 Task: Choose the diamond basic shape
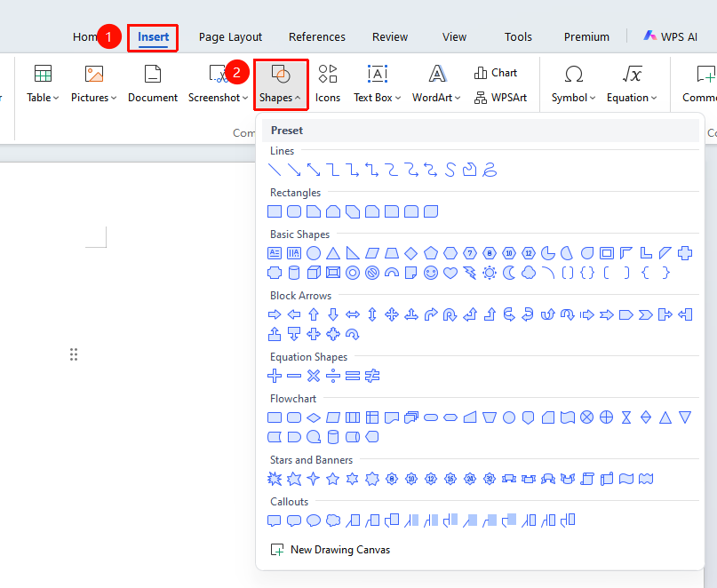(411, 253)
